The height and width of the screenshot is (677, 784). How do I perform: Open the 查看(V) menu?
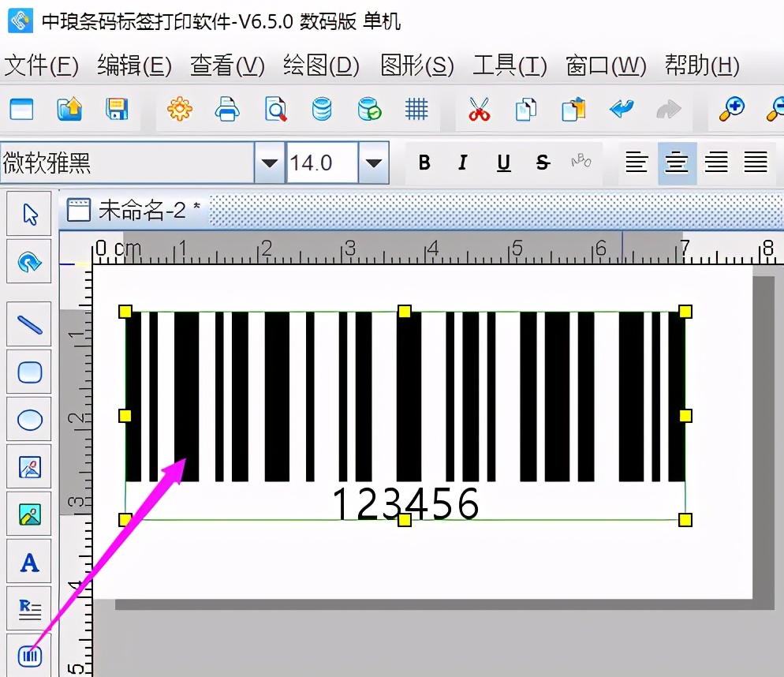click(x=227, y=65)
